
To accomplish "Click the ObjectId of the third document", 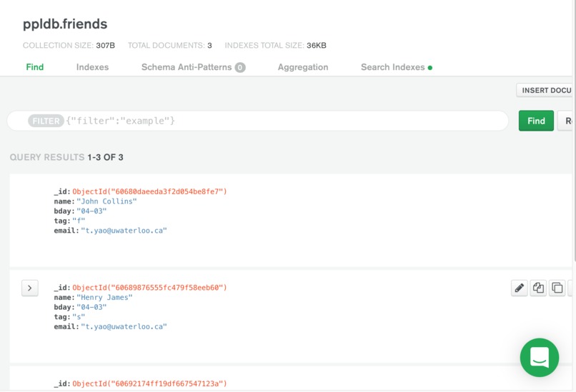I will coord(149,383).
